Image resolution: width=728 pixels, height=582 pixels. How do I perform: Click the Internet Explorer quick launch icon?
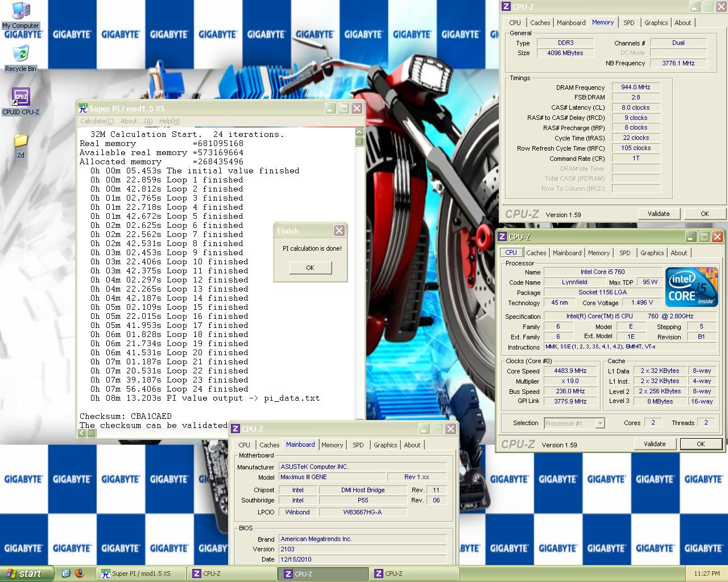(66, 573)
